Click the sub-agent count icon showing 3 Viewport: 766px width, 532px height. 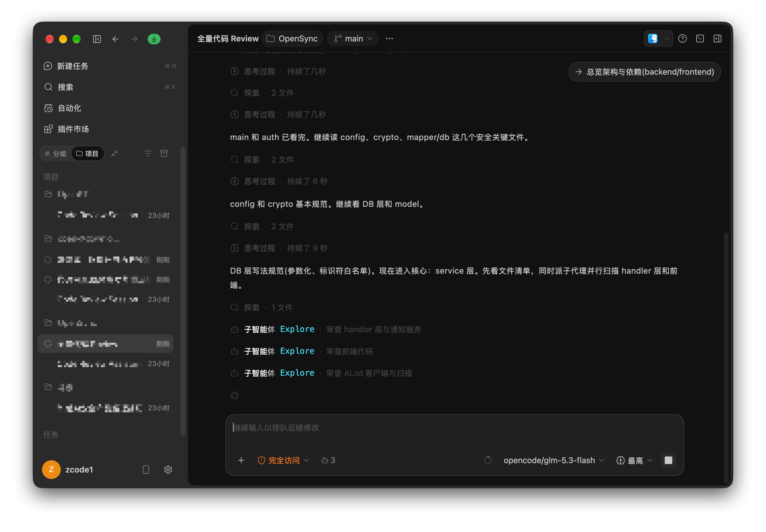click(x=328, y=460)
